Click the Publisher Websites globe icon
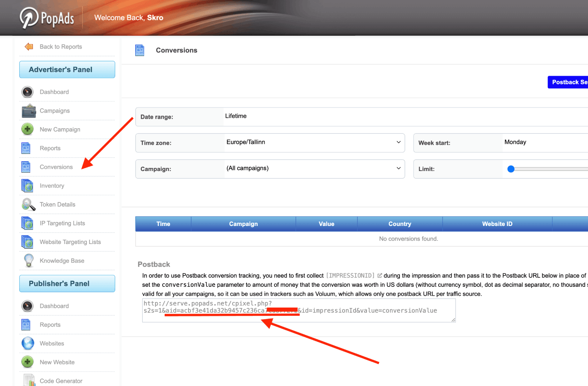The width and height of the screenshot is (588, 386). (28, 343)
